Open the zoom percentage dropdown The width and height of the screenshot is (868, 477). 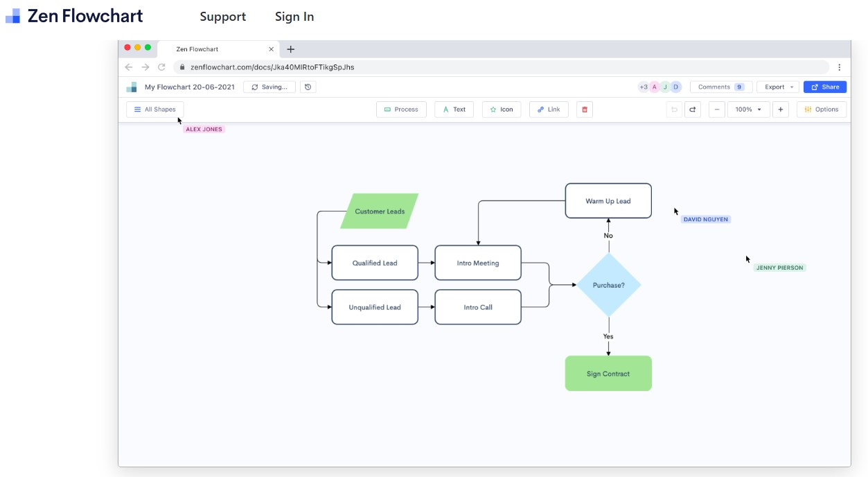(x=748, y=109)
